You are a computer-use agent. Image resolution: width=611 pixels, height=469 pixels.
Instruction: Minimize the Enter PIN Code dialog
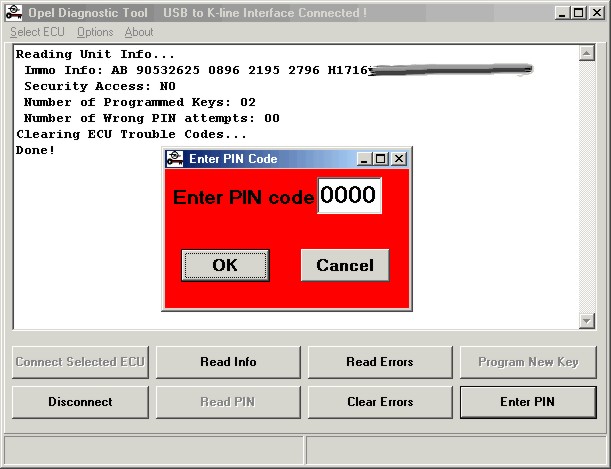pos(364,159)
